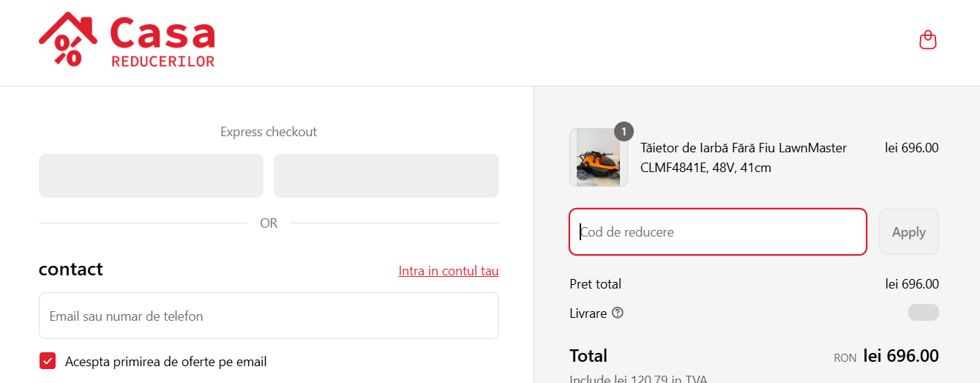Click the product line price lei 696.00
The image size is (980, 383).
[x=911, y=148]
